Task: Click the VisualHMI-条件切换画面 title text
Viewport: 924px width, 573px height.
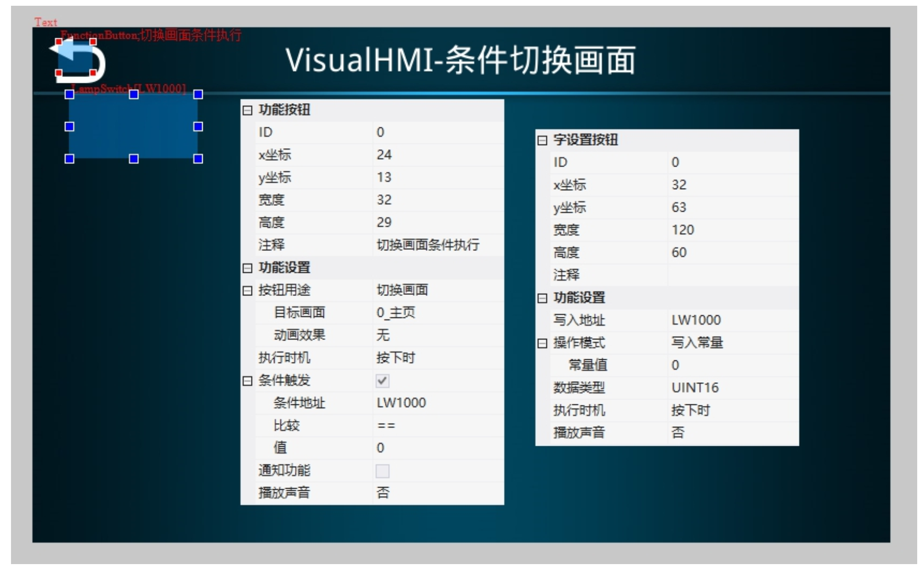Action: [x=460, y=60]
